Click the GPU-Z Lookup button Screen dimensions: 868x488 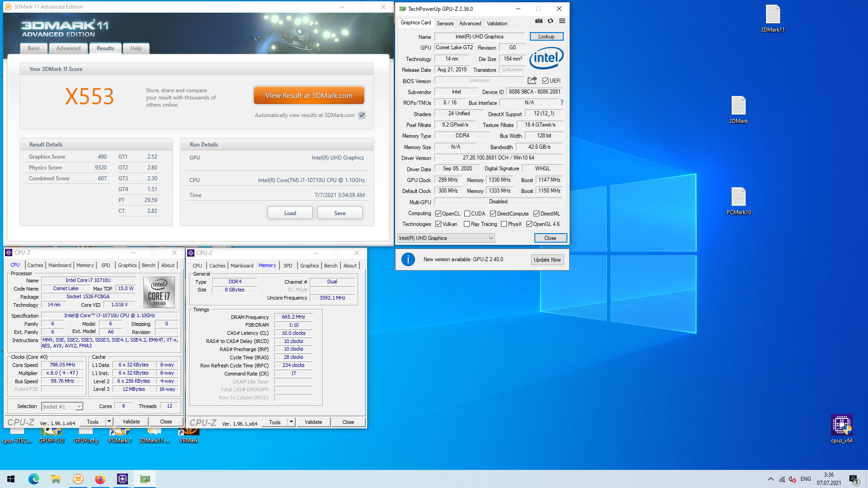(546, 37)
